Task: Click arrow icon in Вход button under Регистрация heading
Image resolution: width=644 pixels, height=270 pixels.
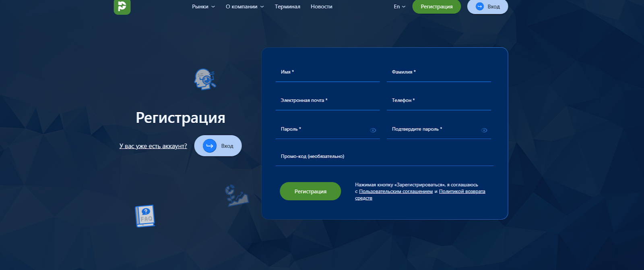Action: [x=210, y=146]
